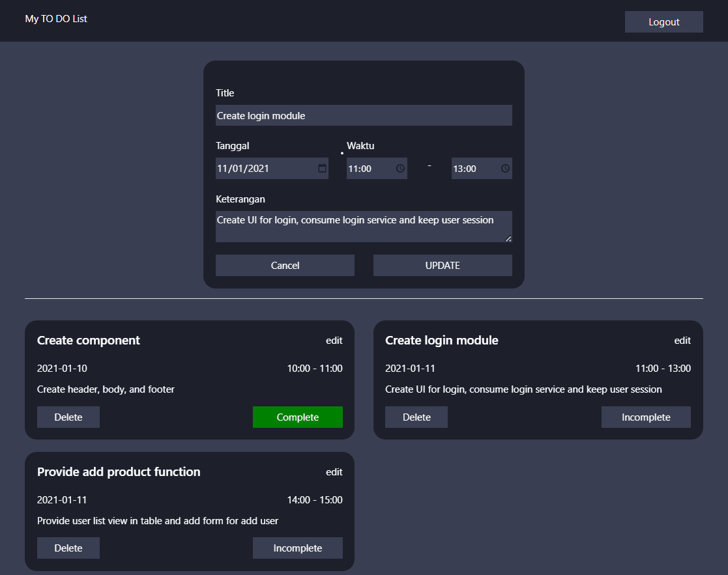Edit the Create component card
The width and height of the screenshot is (728, 575).
click(x=334, y=341)
